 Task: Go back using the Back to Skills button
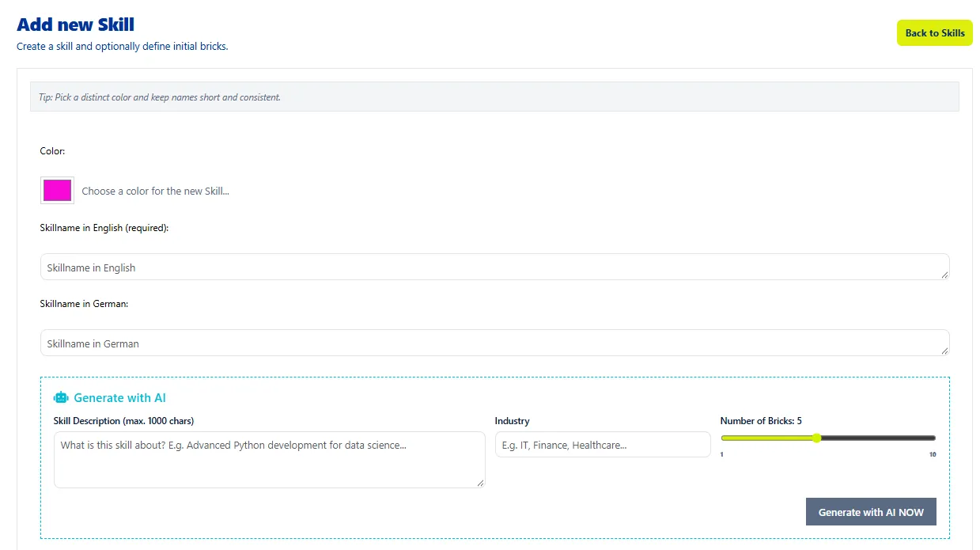[x=935, y=33]
